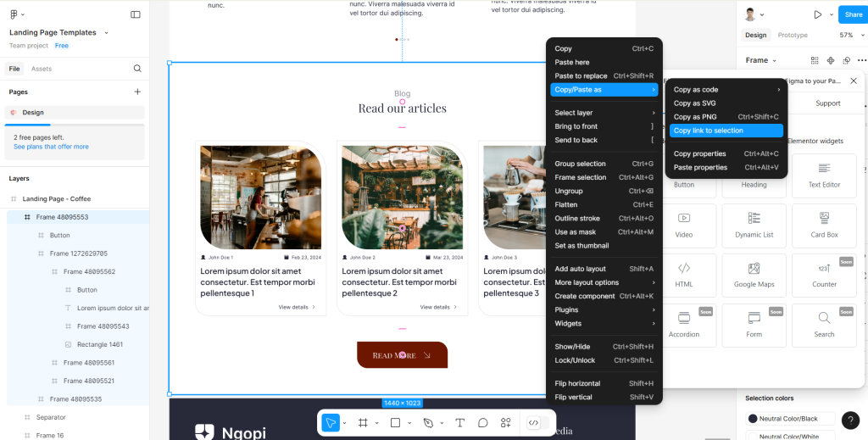Click the mask icon in Frame header
Image resolution: width=868 pixels, height=440 pixels.
point(847,60)
